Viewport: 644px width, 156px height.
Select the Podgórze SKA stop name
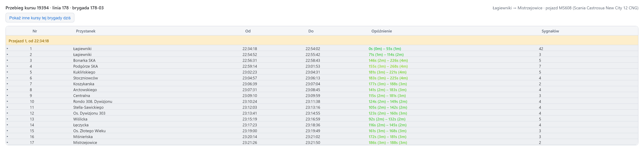[x=86, y=66]
